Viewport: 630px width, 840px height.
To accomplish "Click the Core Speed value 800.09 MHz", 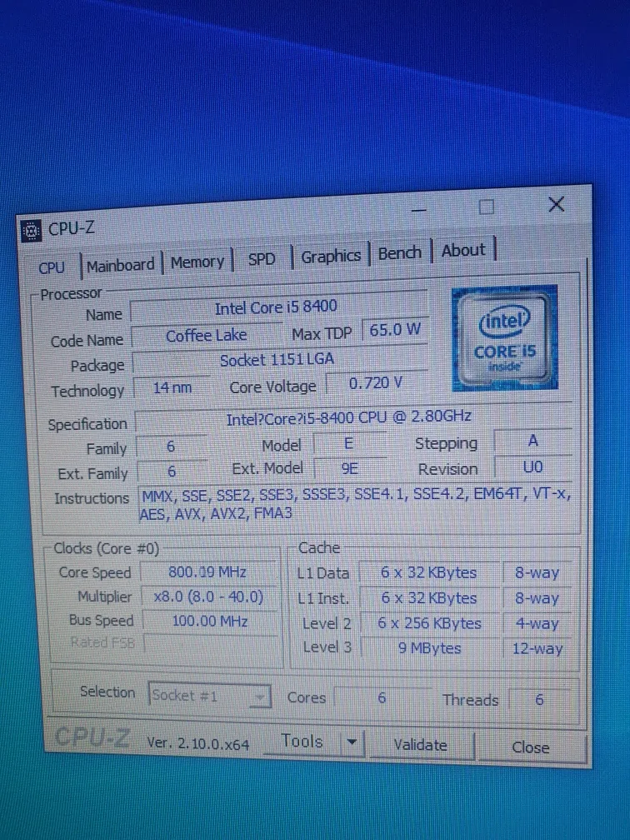I will pos(207,572).
